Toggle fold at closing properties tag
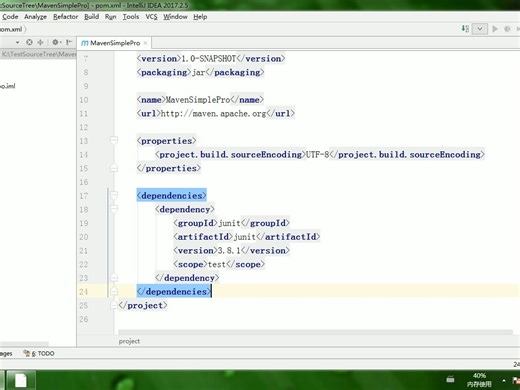This screenshot has width=520, height=390. (x=114, y=168)
